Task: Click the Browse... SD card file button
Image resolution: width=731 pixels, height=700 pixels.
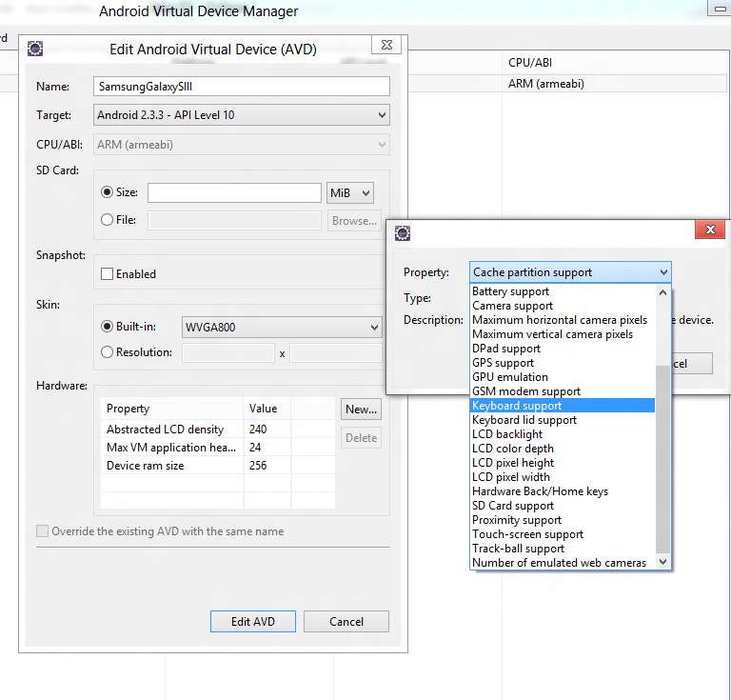Action: [x=354, y=221]
